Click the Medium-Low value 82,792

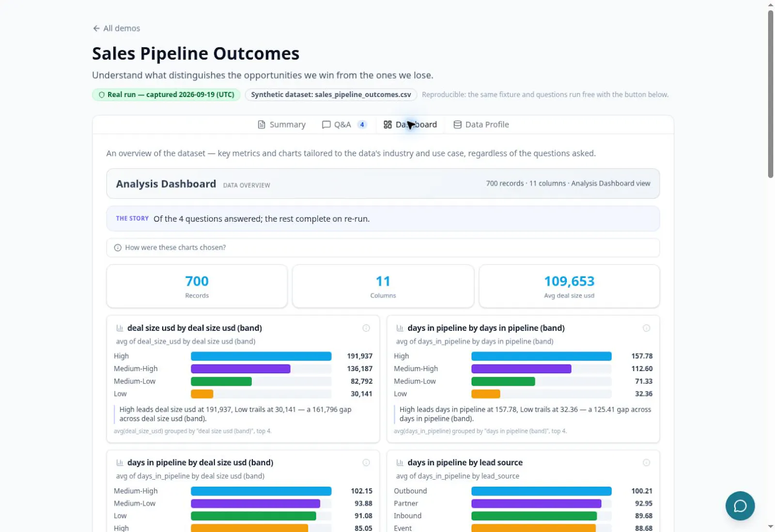362,381
